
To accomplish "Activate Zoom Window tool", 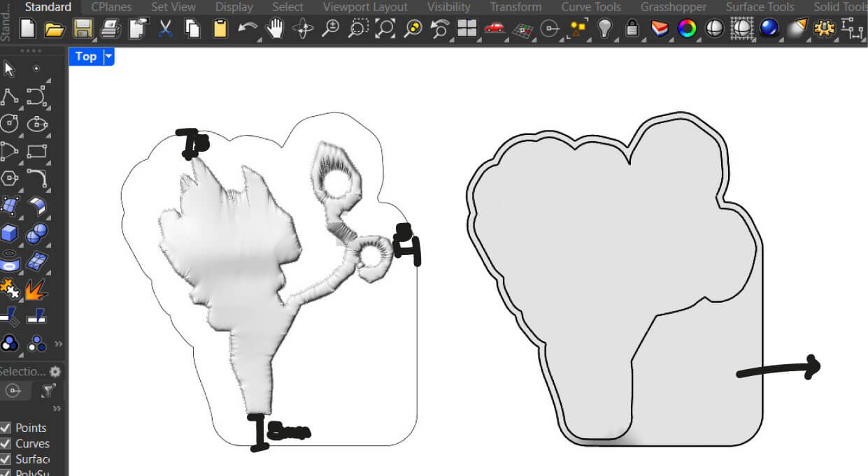I will 358,29.
